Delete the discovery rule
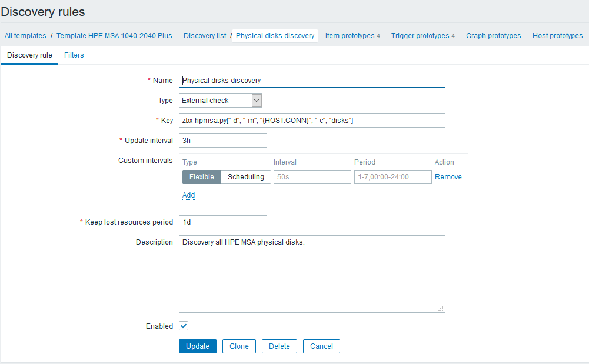This screenshot has height=364, width=589. click(x=279, y=346)
